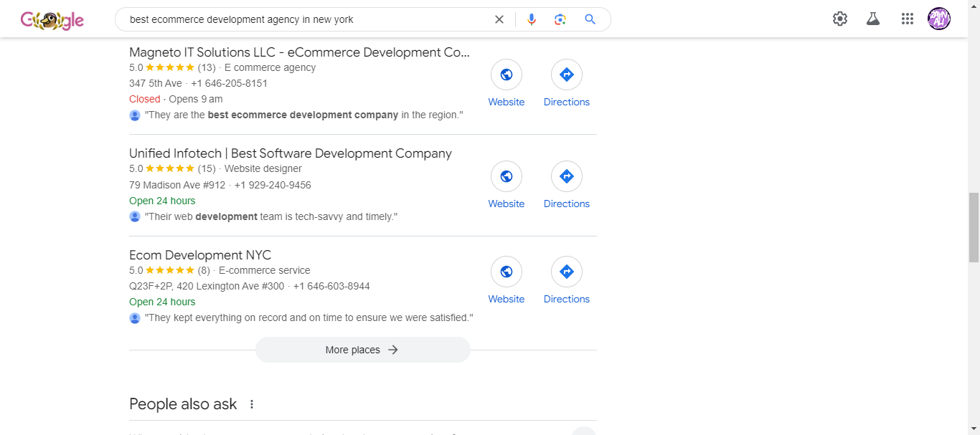The height and width of the screenshot is (435, 980).
Task: Click the More places button
Action: pos(362,350)
